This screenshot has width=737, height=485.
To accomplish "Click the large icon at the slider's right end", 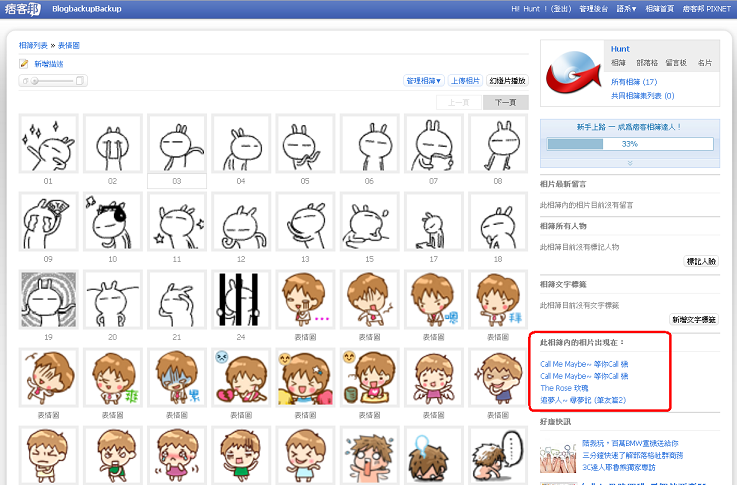I will point(80,81).
